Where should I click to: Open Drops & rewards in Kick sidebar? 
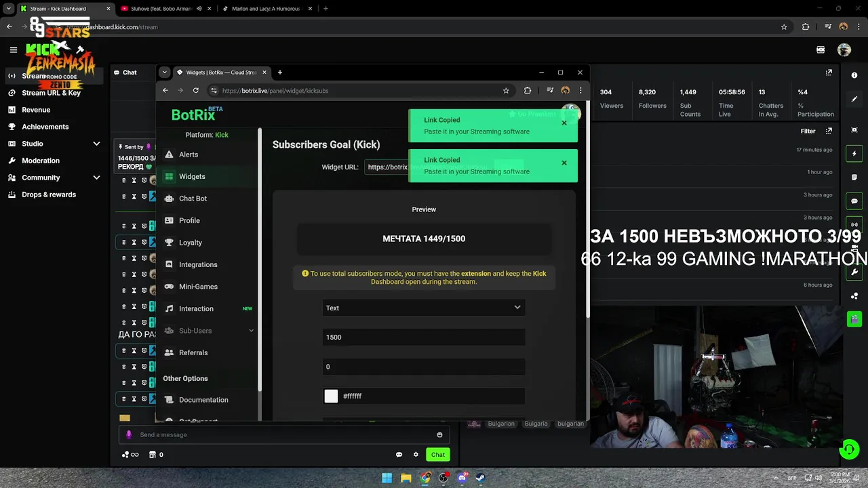point(49,195)
